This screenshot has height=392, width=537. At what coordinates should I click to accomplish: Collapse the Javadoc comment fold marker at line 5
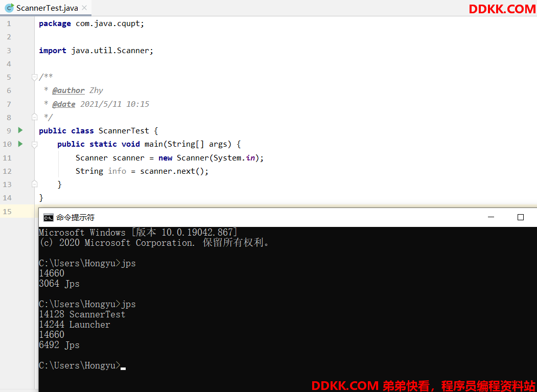34,77
